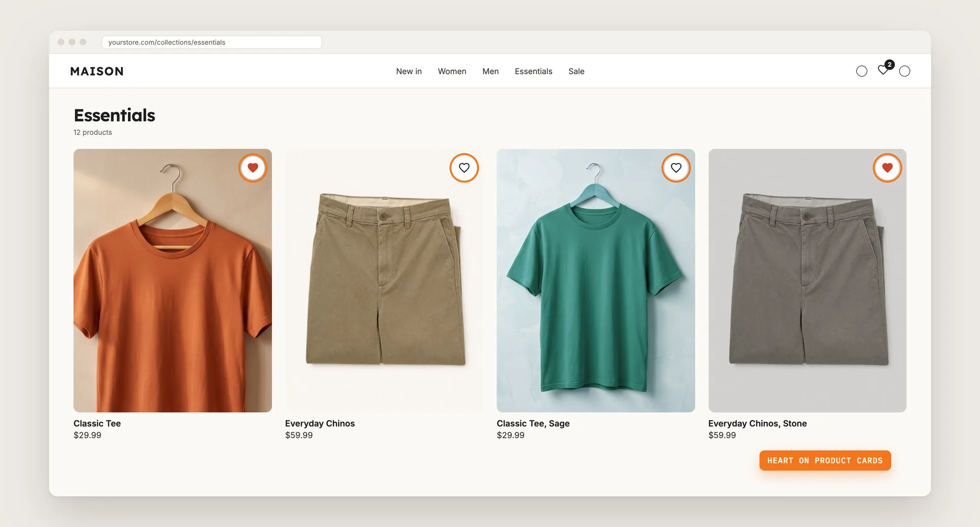
Task: Select Men in the navigation bar
Action: point(490,71)
